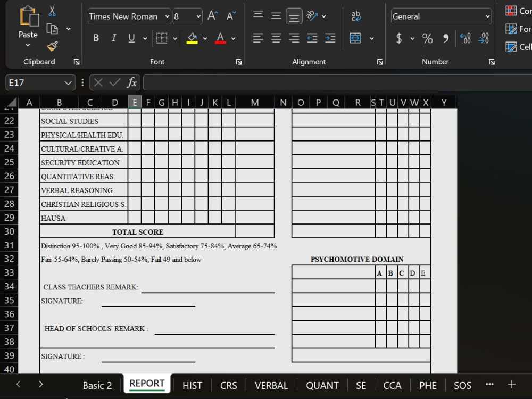Open the Alignment dialog launcher
The height and width of the screenshot is (399, 532).
(x=380, y=62)
